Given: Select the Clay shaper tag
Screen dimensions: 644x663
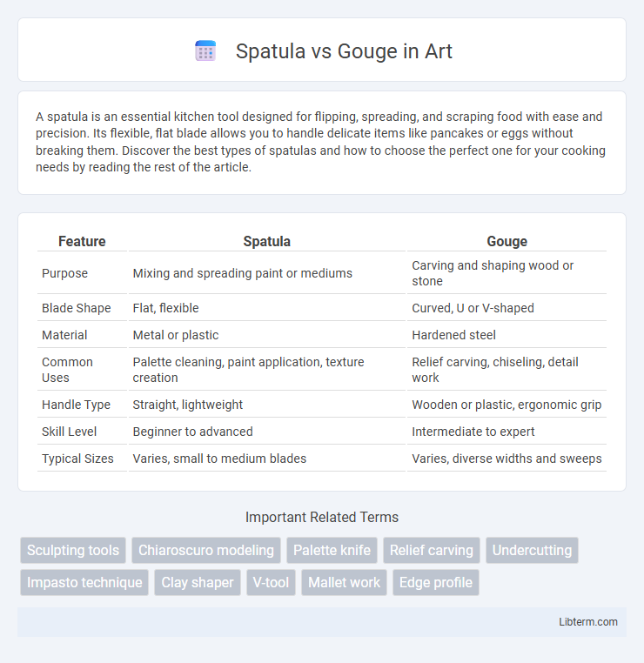Looking at the screenshot, I should (x=198, y=582).
